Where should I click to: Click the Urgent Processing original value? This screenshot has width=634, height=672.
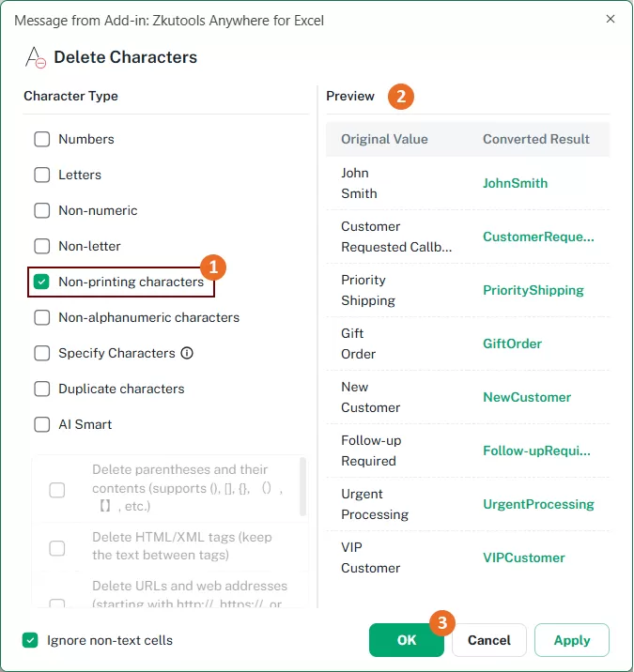[x=375, y=504]
